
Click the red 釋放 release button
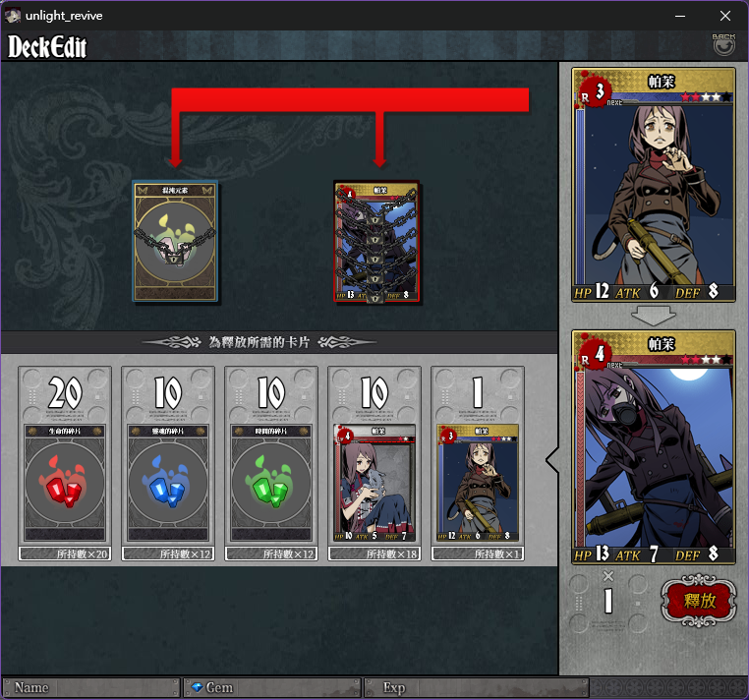click(698, 601)
